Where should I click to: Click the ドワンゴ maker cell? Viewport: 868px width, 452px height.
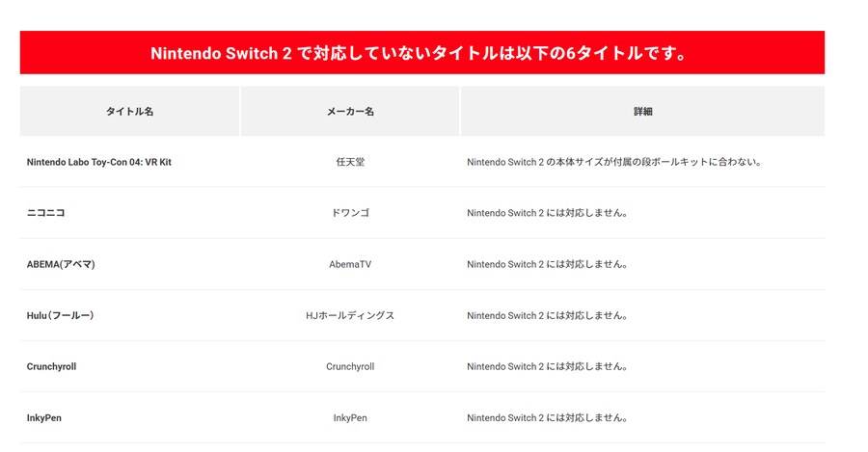350,213
